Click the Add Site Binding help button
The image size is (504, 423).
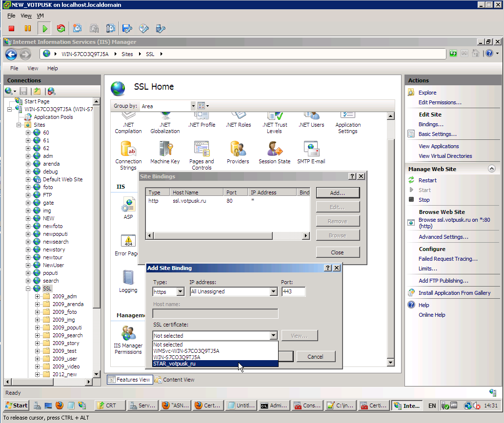328,268
